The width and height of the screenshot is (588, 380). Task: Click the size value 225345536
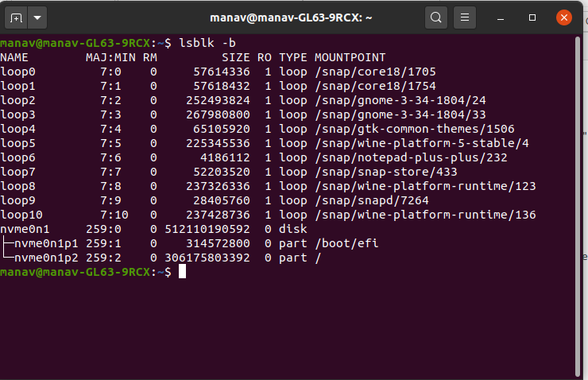(x=218, y=143)
